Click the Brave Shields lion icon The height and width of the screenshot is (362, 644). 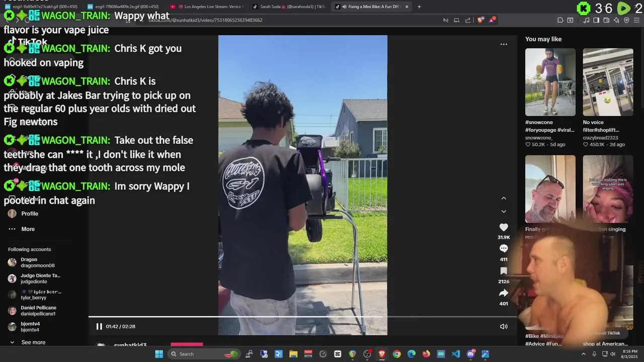[x=480, y=20]
